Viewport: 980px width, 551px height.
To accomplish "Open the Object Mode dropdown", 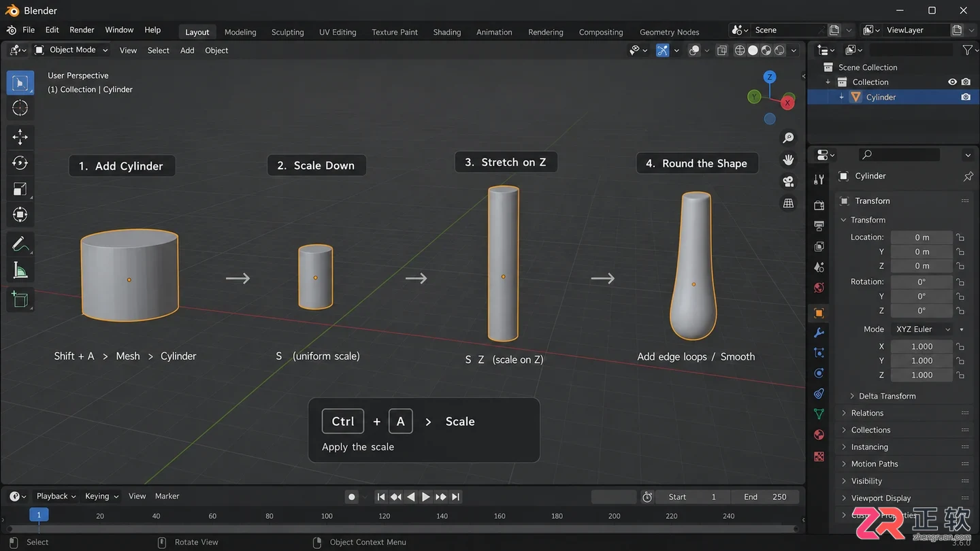I will tap(71, 50).
